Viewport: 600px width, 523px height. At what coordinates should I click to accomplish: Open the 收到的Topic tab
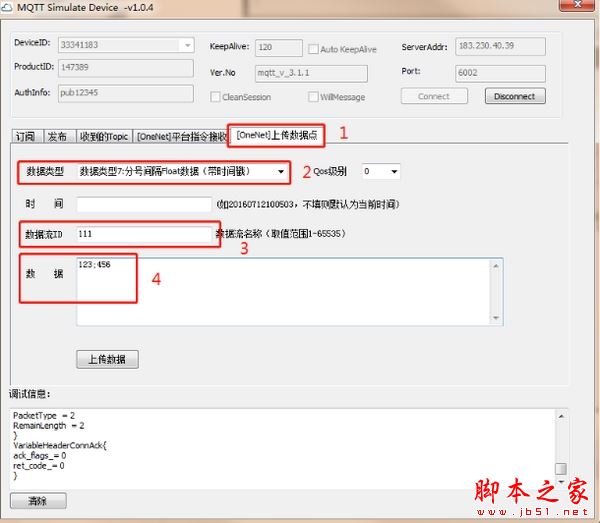click(x=104, y=136)
